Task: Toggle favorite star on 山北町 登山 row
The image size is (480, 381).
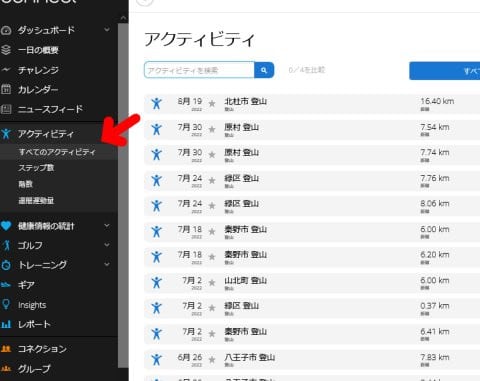Action: point(212,283)
